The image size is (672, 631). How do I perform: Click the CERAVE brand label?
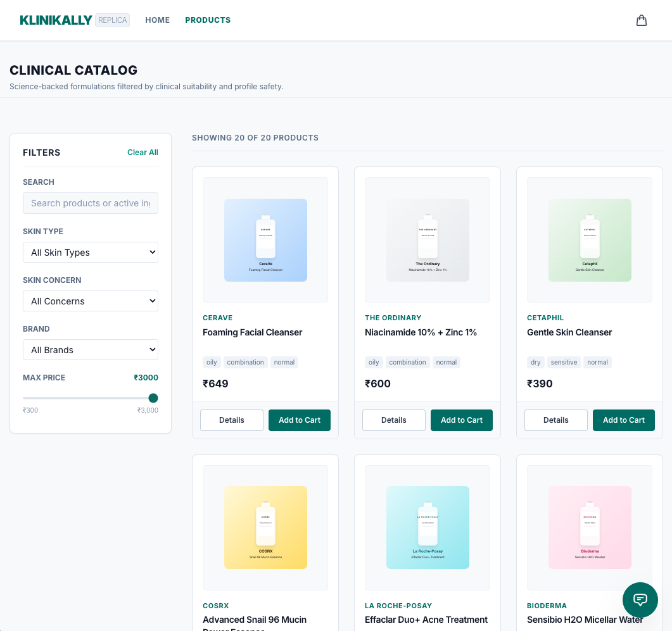(218, 318)
